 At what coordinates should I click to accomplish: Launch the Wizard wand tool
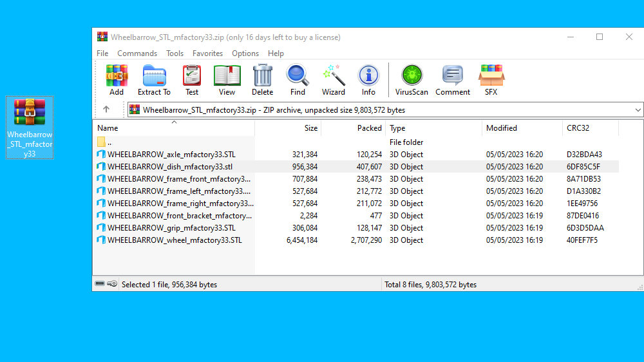click(x=334, y=80)
